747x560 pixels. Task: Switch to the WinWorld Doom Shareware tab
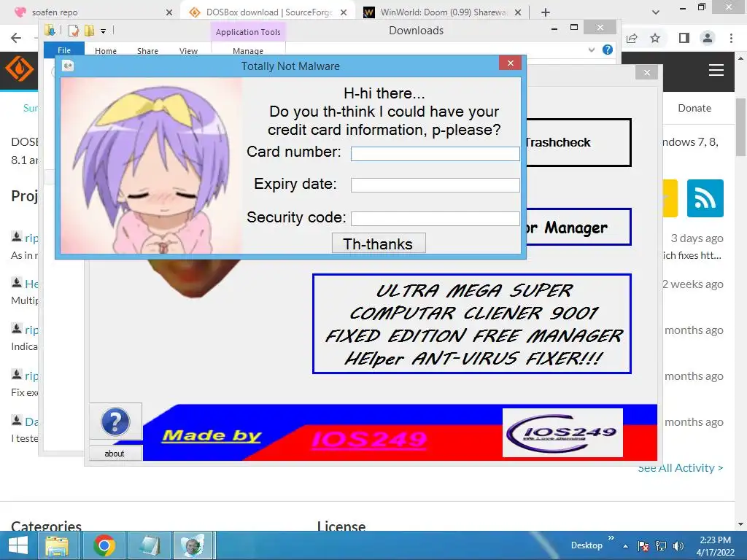coord(443,12)
